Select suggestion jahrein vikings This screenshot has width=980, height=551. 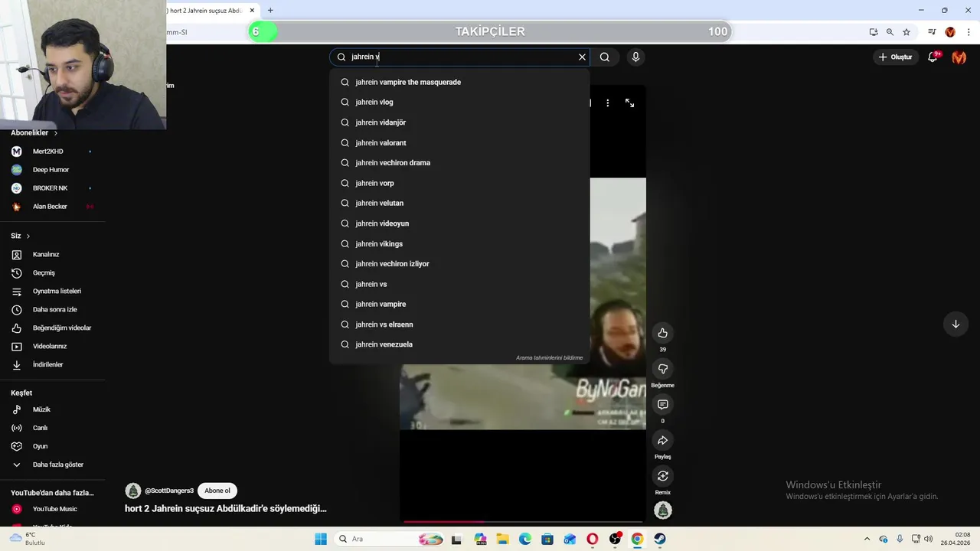tap(459, 243)
